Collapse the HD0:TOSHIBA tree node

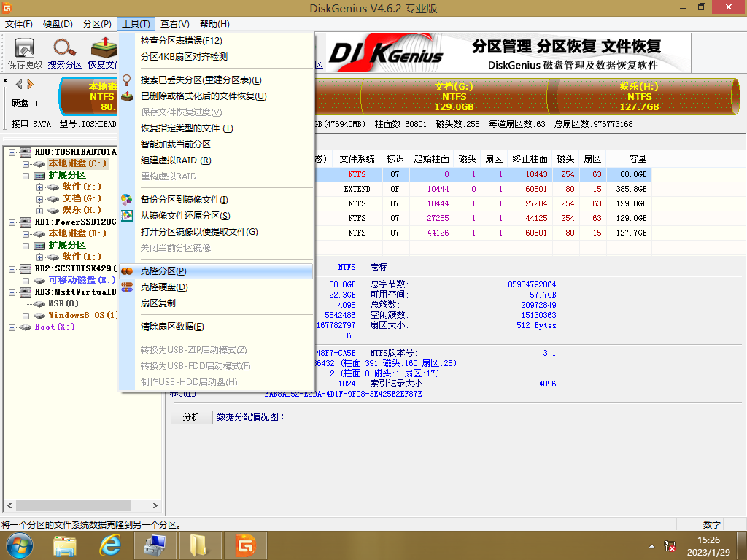pos(12,152)
